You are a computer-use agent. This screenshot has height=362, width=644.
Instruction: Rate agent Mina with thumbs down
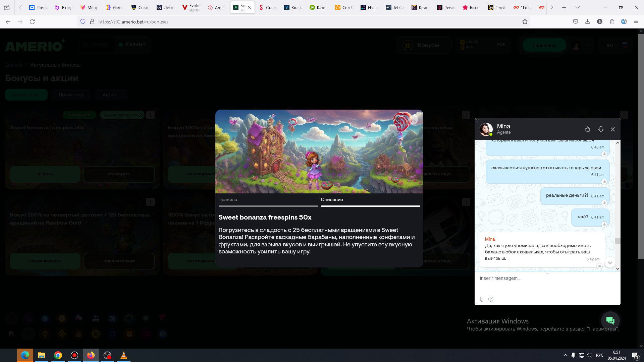coord(600,129)
